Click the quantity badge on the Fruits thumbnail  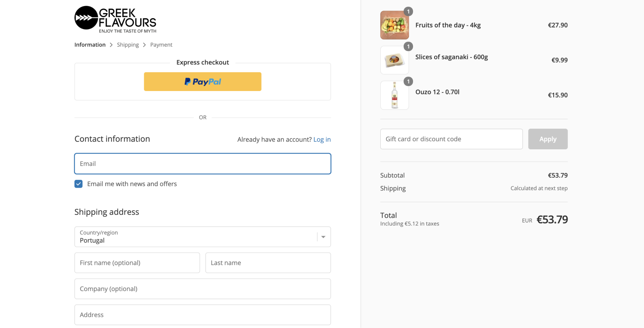[408, 11]
